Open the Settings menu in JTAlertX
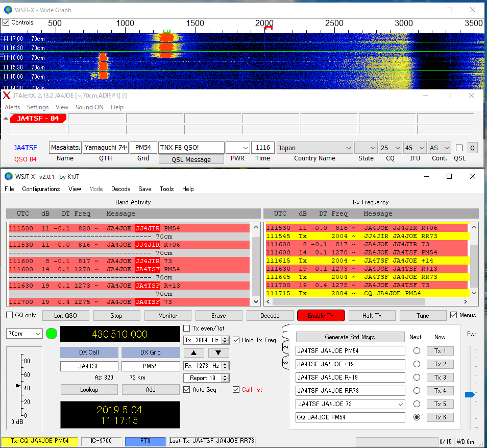487x448 pixels. pyautogui.click(x=38, y=107)
